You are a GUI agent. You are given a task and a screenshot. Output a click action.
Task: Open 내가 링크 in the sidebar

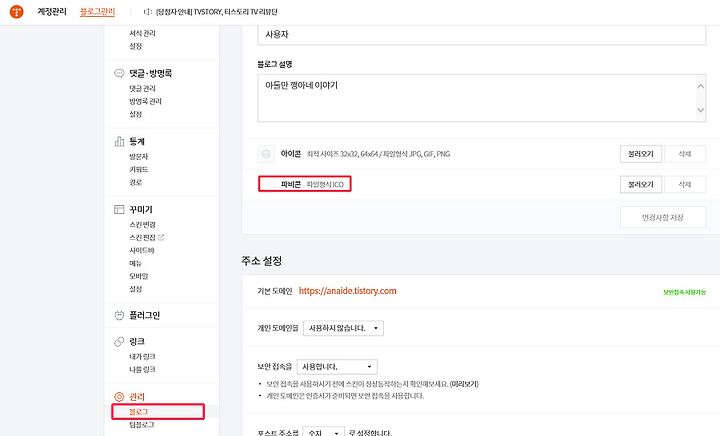tap(142, 357)
